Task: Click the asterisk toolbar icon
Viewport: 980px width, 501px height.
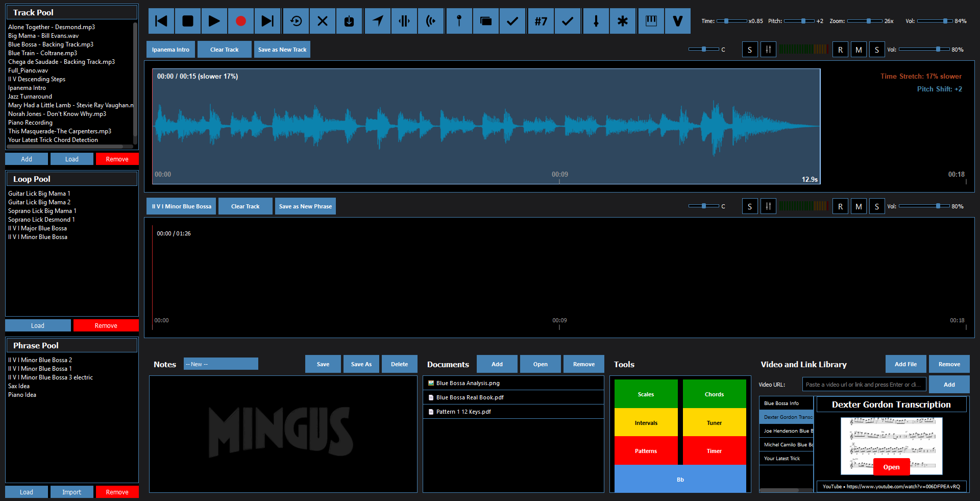Action: 623,21
